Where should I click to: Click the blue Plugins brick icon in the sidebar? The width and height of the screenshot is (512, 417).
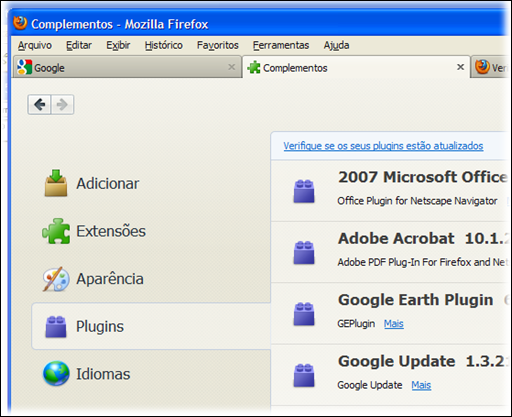click(56, 326)
